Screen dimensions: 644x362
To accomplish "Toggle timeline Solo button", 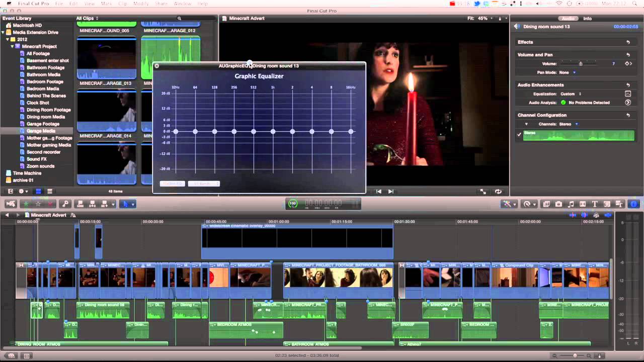I will (x=596, y=215).
